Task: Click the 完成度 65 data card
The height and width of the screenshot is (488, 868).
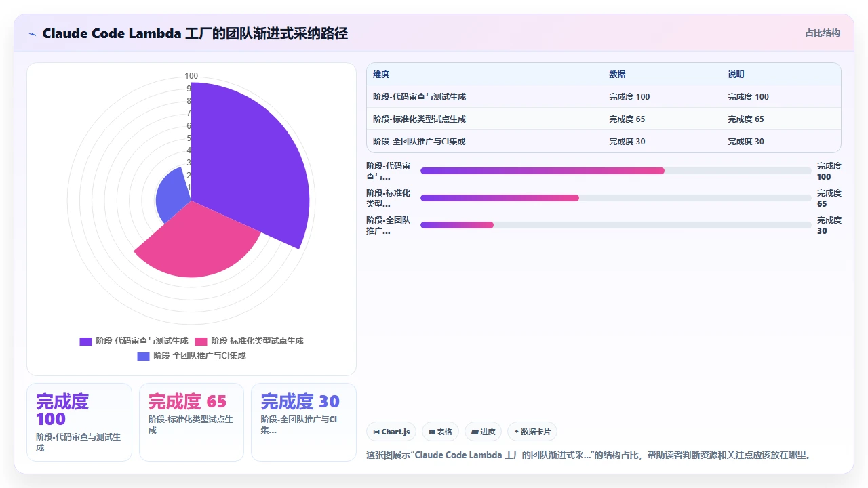Action: [x=191, y=422]
